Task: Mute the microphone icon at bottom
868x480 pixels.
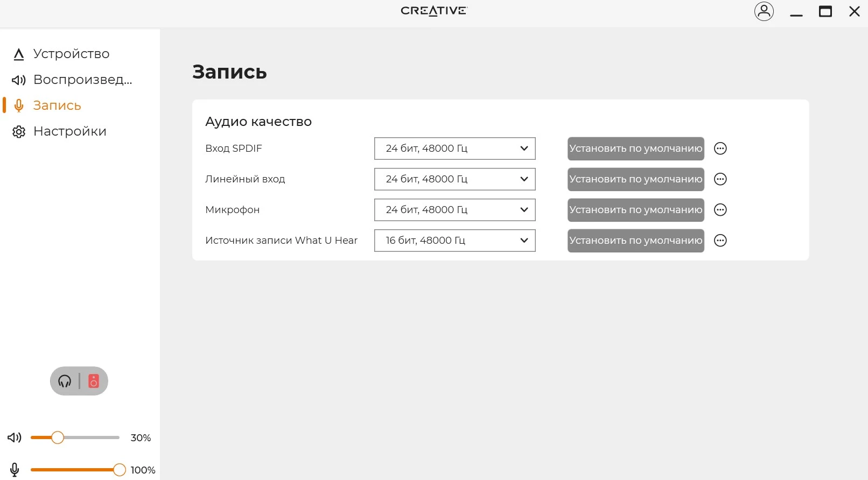Action: pyautogui.click(x=15, y=470)
